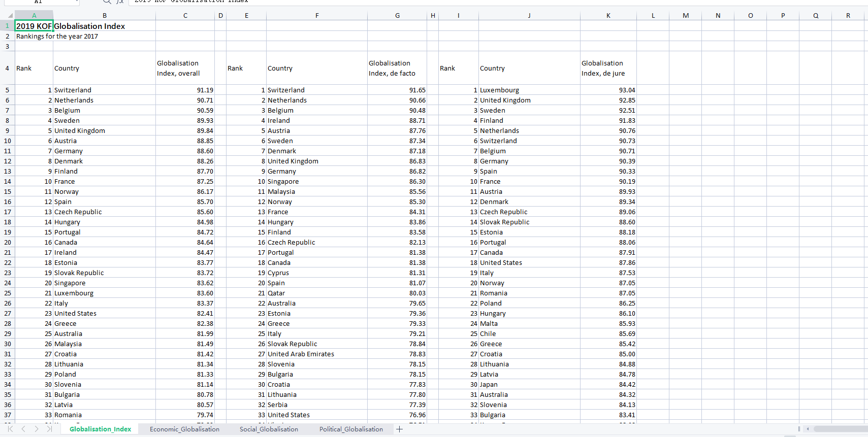Image resolution: width=868 pixels, height=437 pixels.
Task: Select the value 76.96 cell
Action: click(398, 415)
